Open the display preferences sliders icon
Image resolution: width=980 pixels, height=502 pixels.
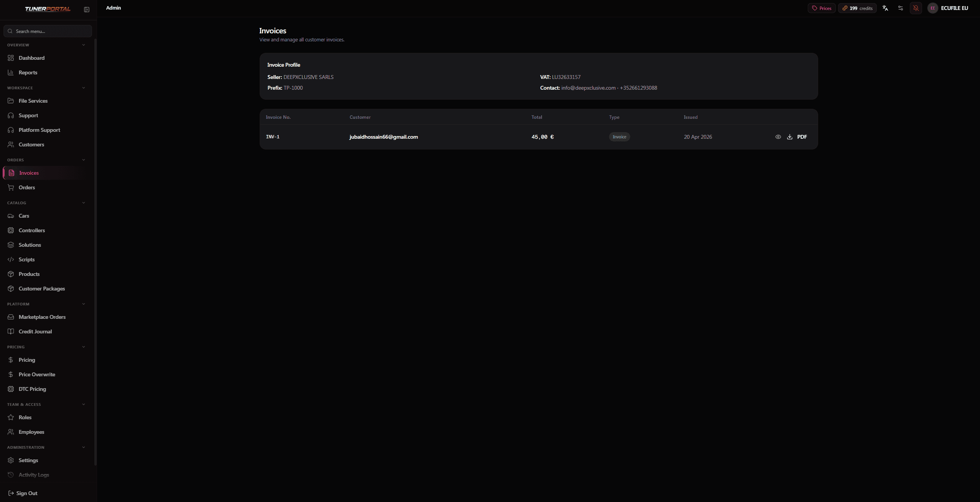point(901,8)
